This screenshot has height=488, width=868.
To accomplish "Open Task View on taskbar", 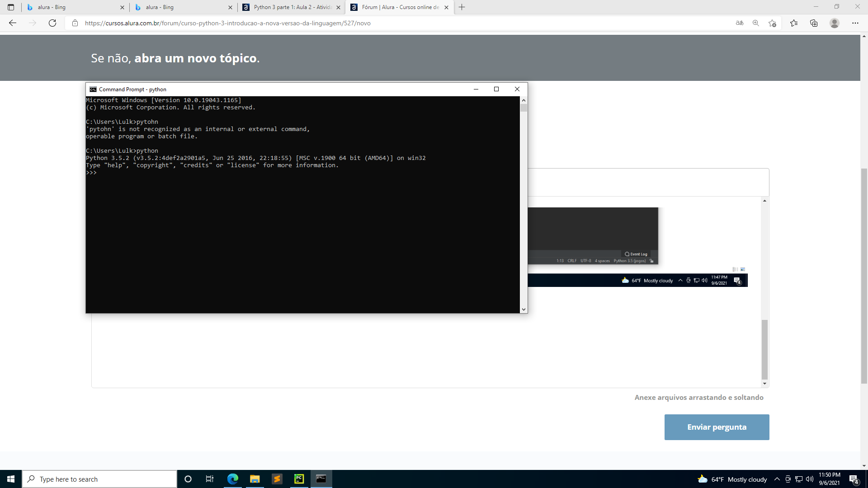I will [x=210, y=479].
